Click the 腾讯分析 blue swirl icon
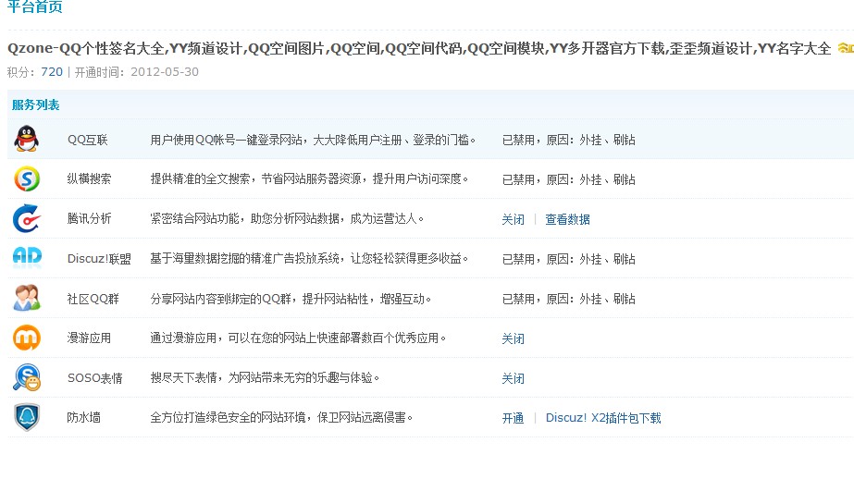 [26, 218]
